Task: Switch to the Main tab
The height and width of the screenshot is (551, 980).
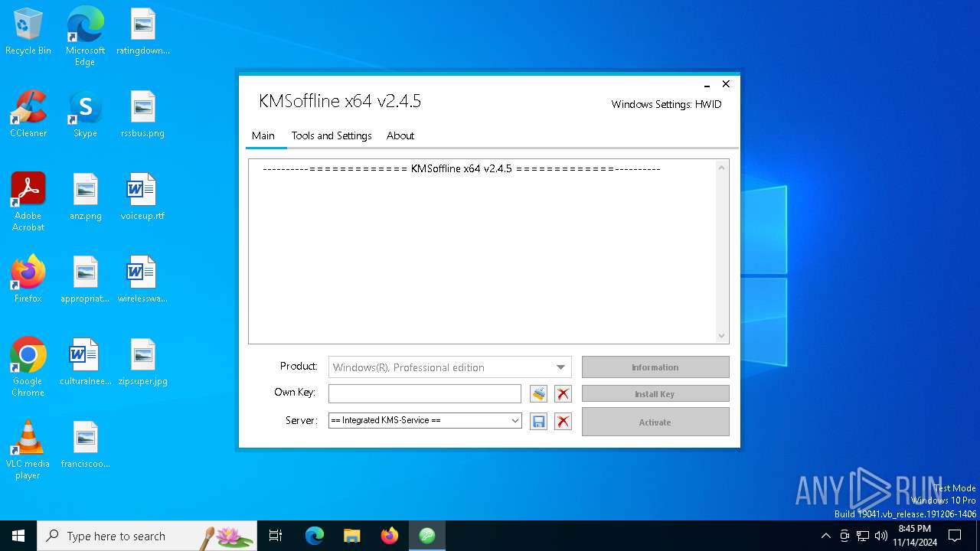Action: pyautogui.click(x=263, y=135)
